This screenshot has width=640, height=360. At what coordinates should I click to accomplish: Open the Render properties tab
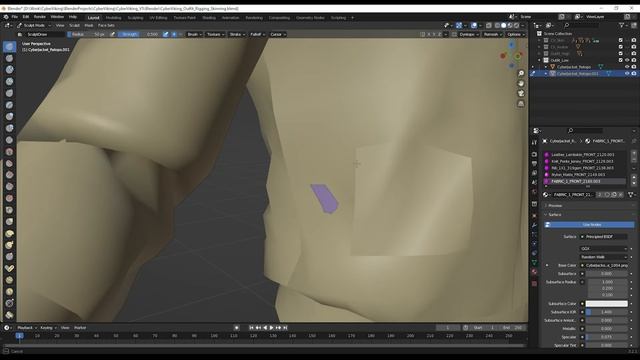534,155
